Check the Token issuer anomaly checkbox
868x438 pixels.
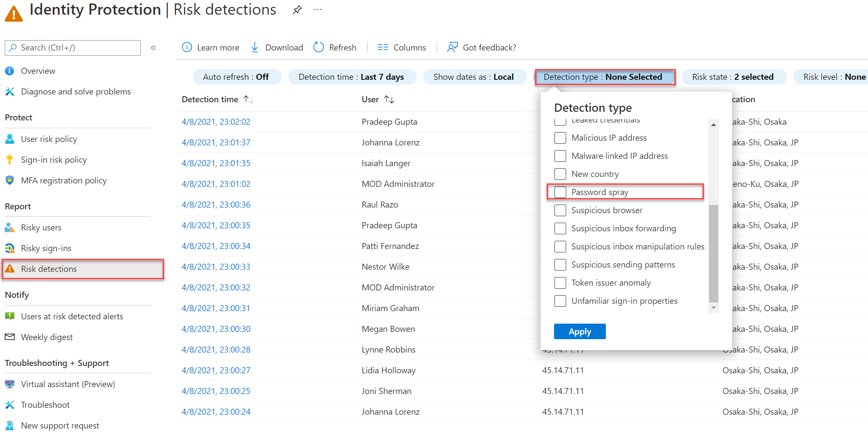(560, 283)
